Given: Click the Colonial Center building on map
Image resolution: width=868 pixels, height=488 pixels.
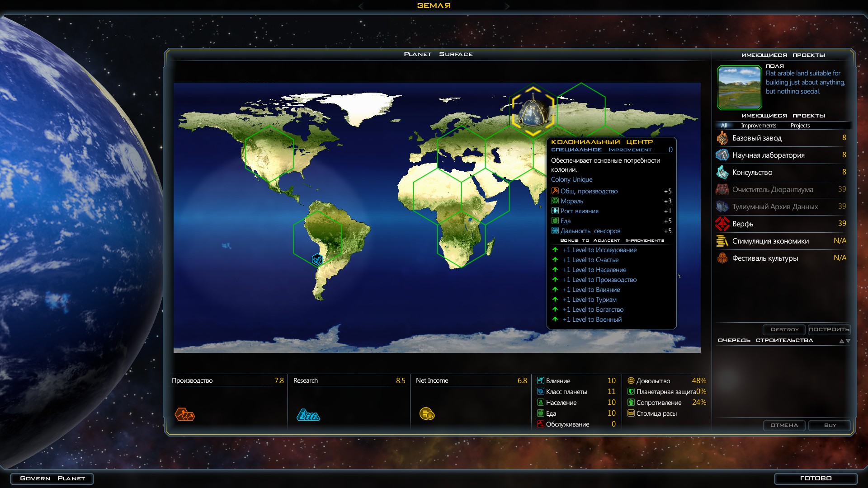Looking at the screenshot, I should (533, 112).
